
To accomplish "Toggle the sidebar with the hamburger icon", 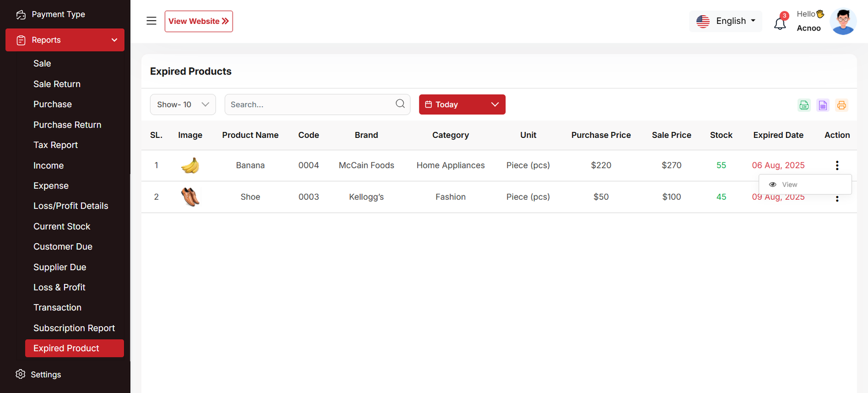I will [x=151, y=21].
